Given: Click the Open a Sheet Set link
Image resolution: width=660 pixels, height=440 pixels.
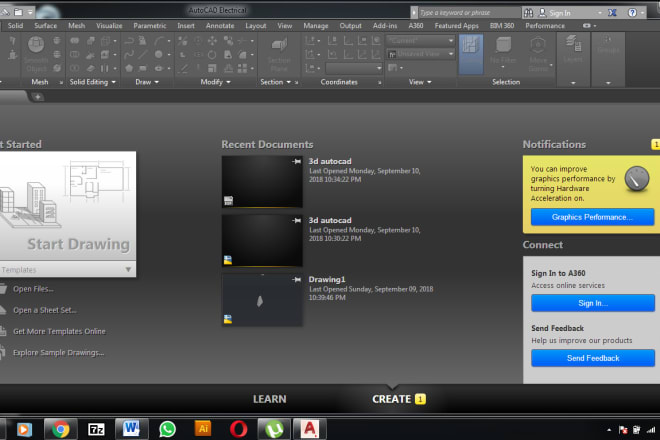Looking at the screenshot, I should (45, 310).
